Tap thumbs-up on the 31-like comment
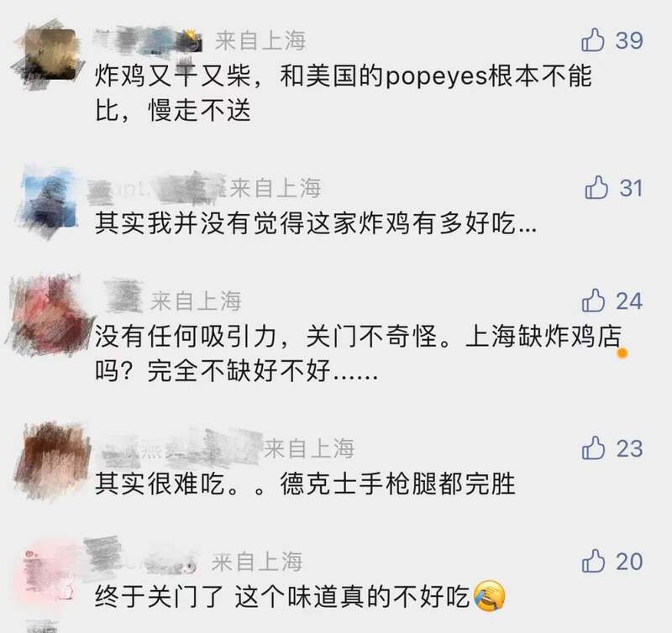Viewport: 672px width, 633px height. tap(596, 187)
